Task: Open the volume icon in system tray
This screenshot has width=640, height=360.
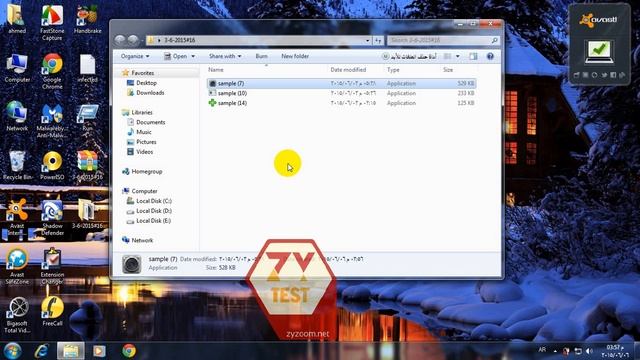Action: 589,351
